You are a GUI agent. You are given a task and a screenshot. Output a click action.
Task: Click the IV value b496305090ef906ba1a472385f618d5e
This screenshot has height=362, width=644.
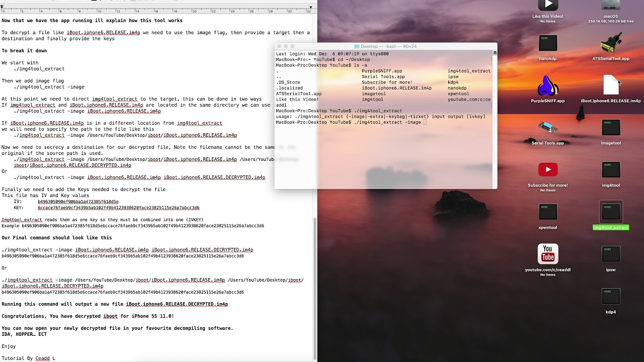pos(78,202)
